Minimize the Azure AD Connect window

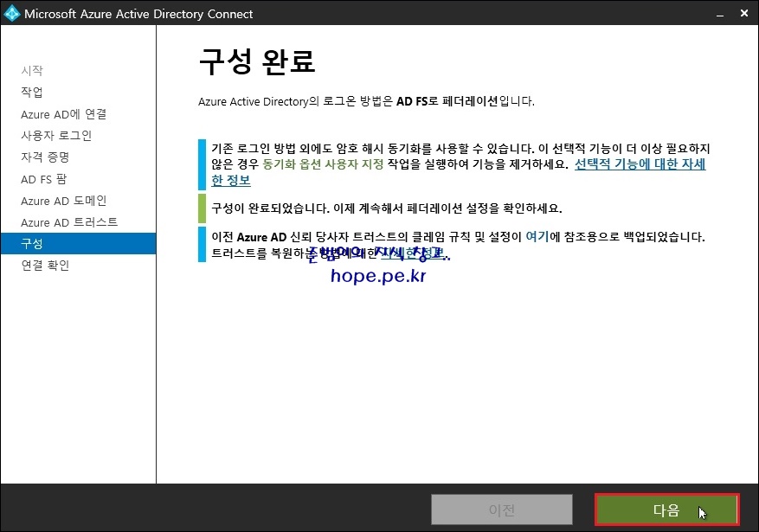click(720, 14)
